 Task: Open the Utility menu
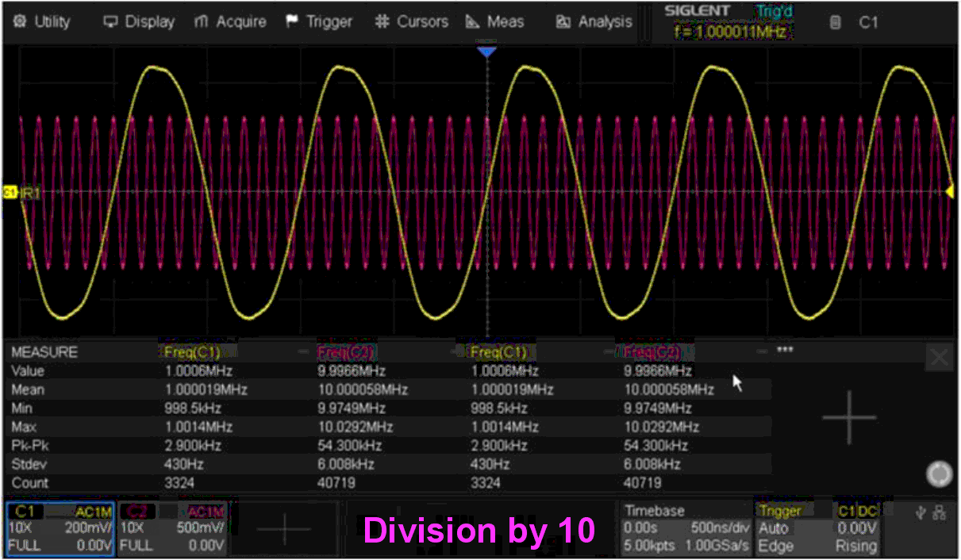(x=42, y=21)
